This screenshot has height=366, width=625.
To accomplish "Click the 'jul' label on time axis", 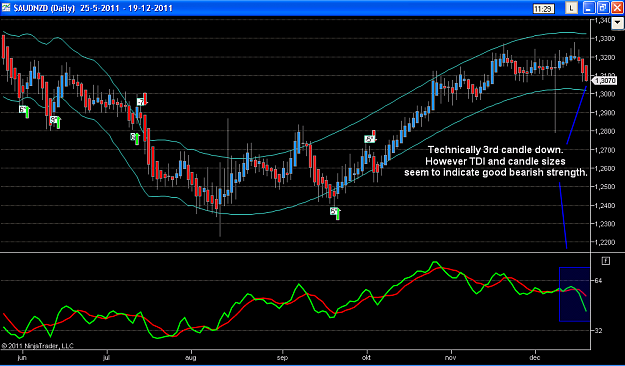I will pyautogui.click(x=106, y=358).
